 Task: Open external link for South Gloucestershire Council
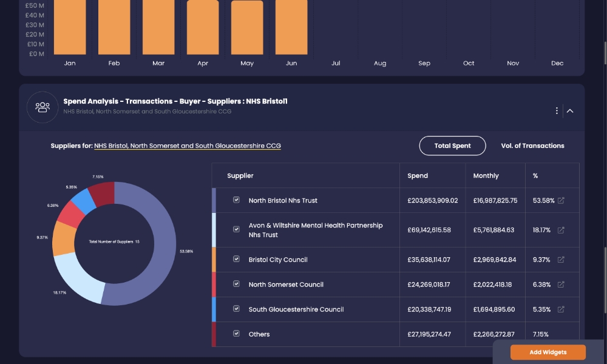tap(561, 309)
